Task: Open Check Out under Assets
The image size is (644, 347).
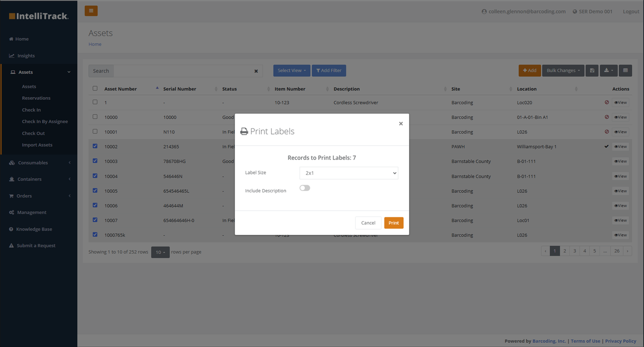Action: tap(34, 133)
